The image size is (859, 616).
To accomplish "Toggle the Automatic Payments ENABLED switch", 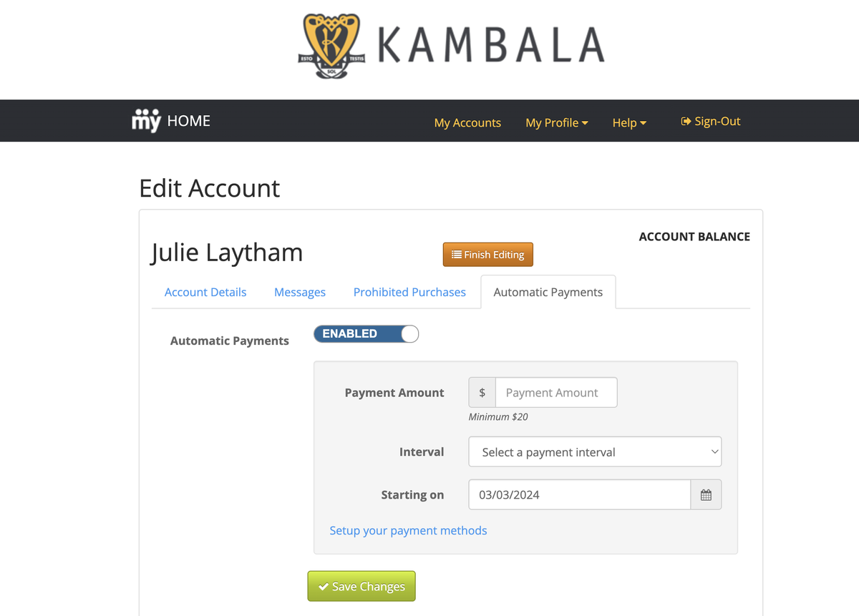I will pyautogui.click(x=366, y=333).
